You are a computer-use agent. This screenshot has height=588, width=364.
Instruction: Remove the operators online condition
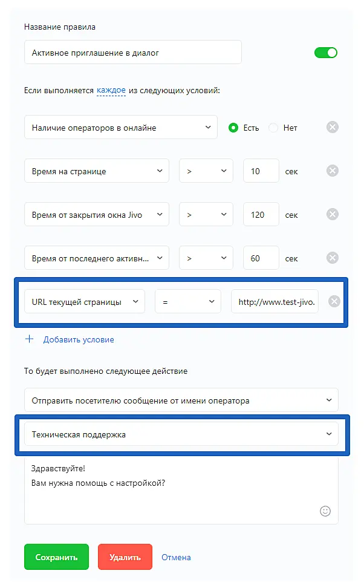333,128
